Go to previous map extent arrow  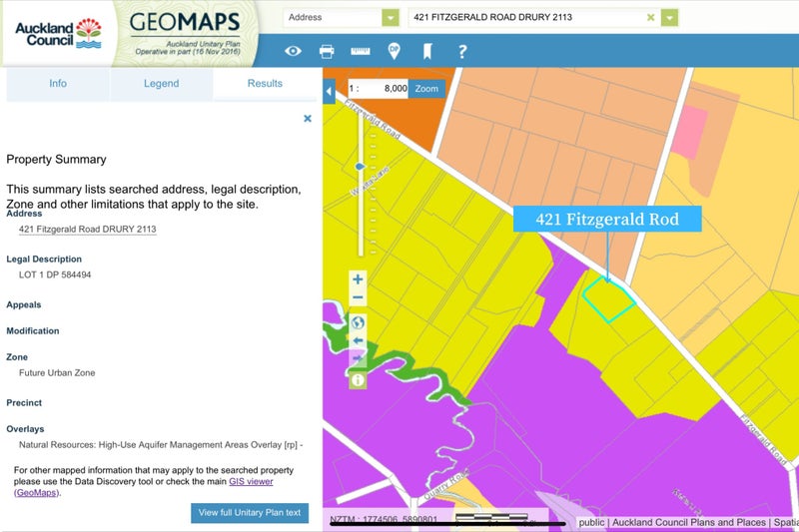[358, 340]
